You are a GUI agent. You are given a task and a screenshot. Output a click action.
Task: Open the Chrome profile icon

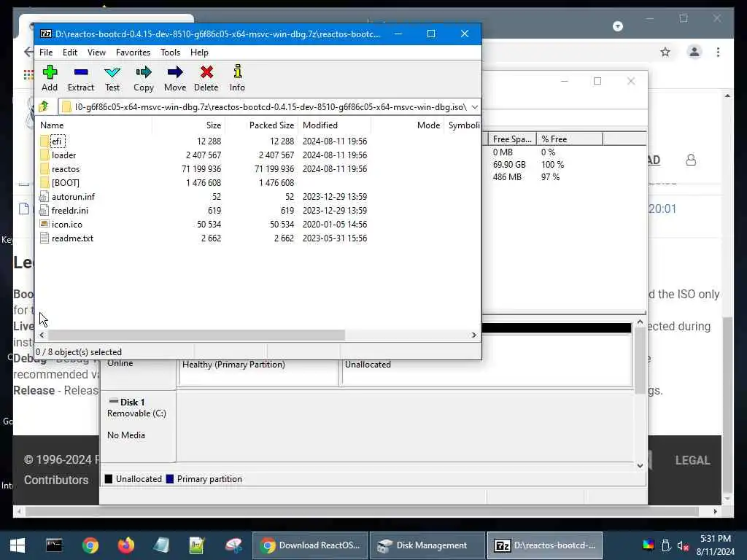click(x=694, y=52)
